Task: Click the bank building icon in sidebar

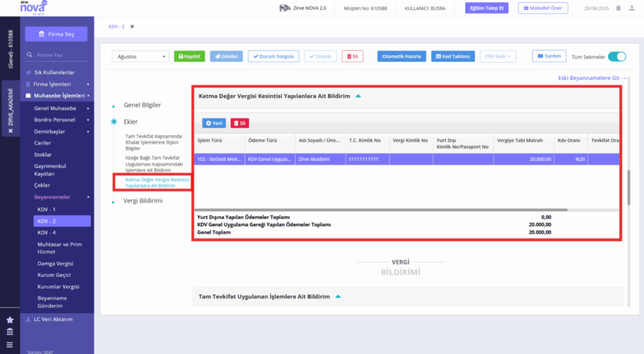Action: [10, 331]
